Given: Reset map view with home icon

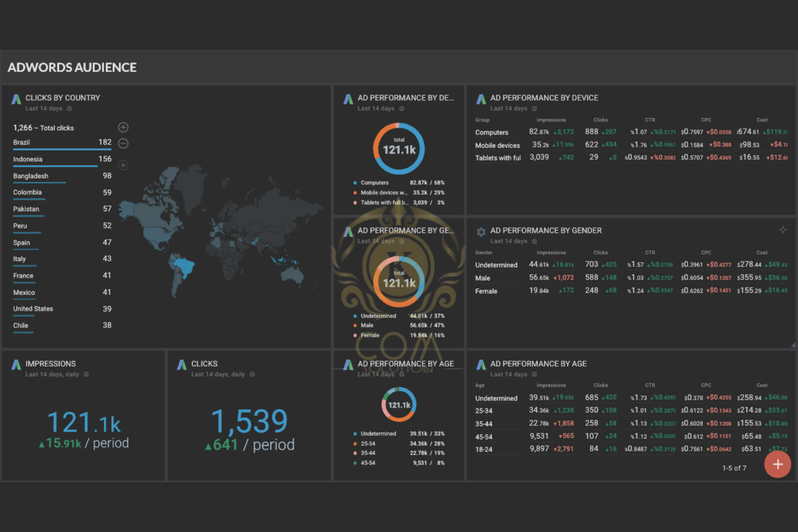Looking at the screenshot, I should tap(123, 165).
